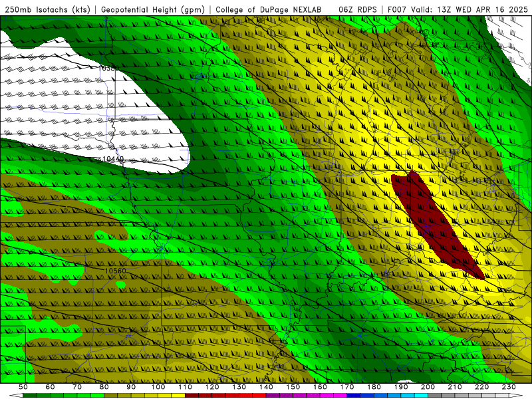532x399 pixels.
Task: Click the 160 value on the color scale
Action: [x=320, y=387]
